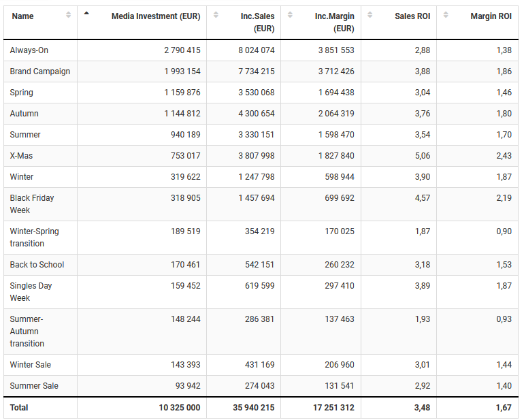Click the Name column header text
Image resolution: width=524 pixels, height=420 pixels.
tap(22, 16)
